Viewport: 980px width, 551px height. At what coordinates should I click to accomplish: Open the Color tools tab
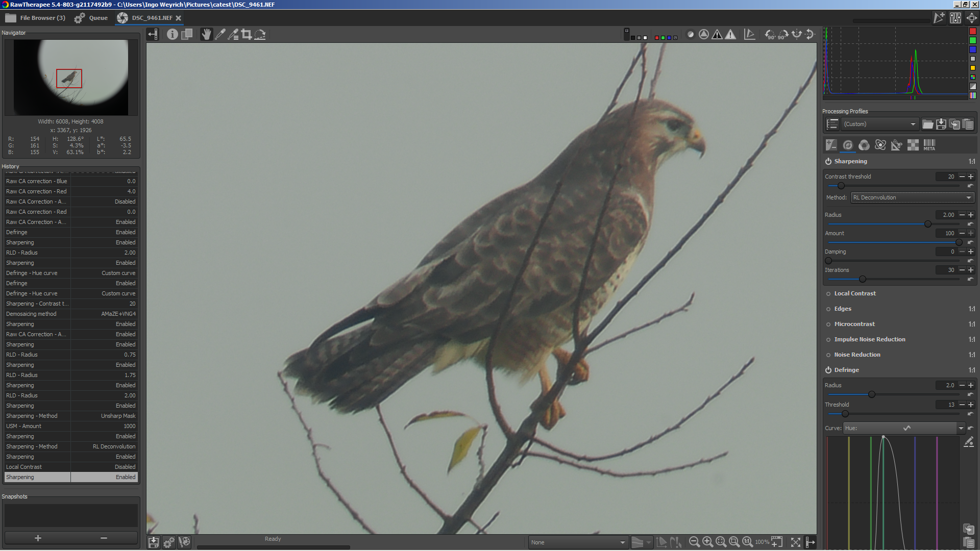tap(864, 145)
